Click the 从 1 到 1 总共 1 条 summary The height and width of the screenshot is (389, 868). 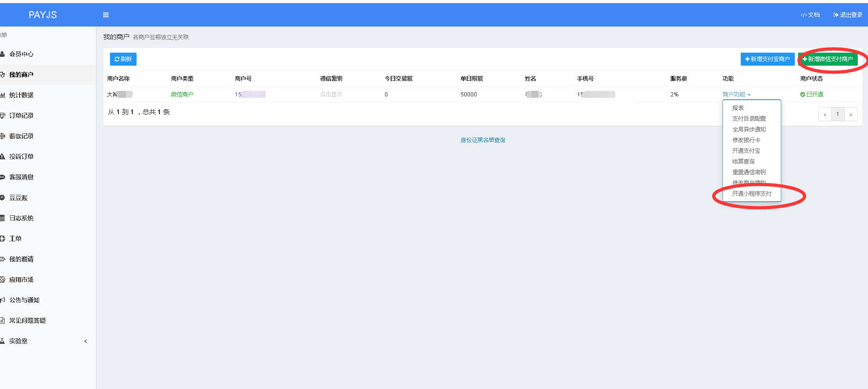point(139,112)
